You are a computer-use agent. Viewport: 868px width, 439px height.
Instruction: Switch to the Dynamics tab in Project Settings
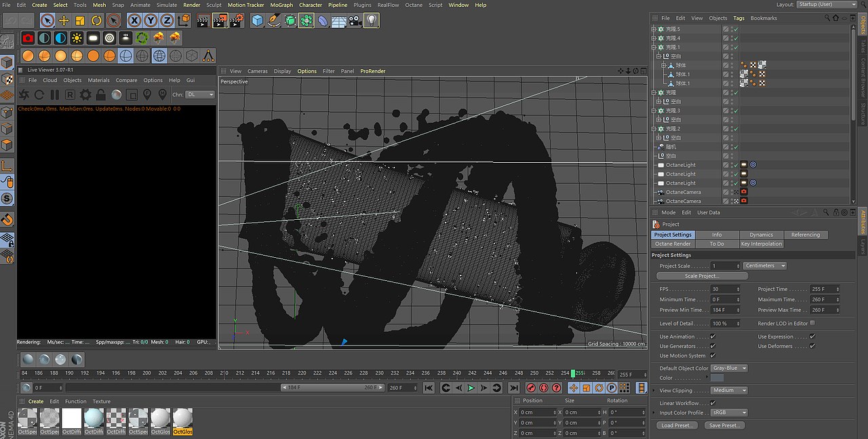(x=761, y=234)
